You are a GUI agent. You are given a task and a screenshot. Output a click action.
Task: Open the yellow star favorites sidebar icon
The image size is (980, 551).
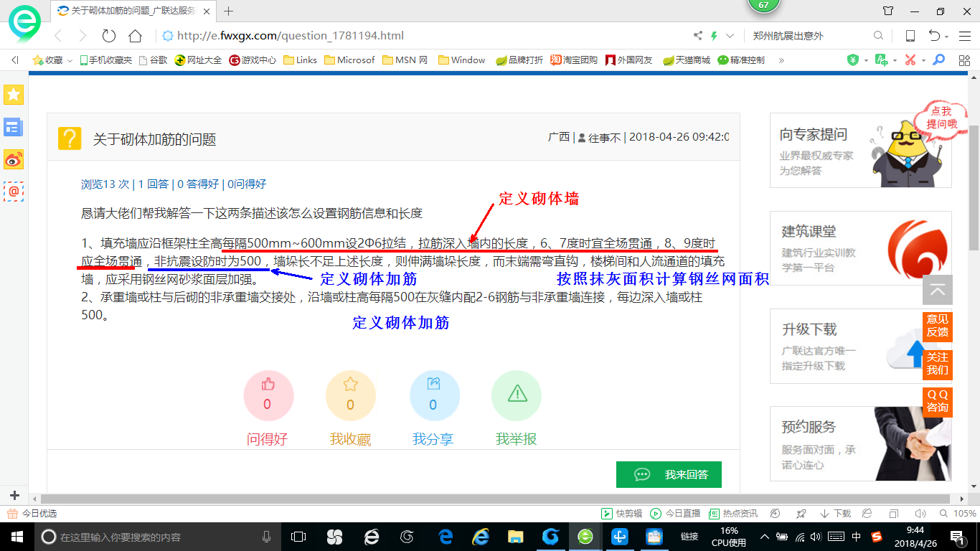[14, 94]
